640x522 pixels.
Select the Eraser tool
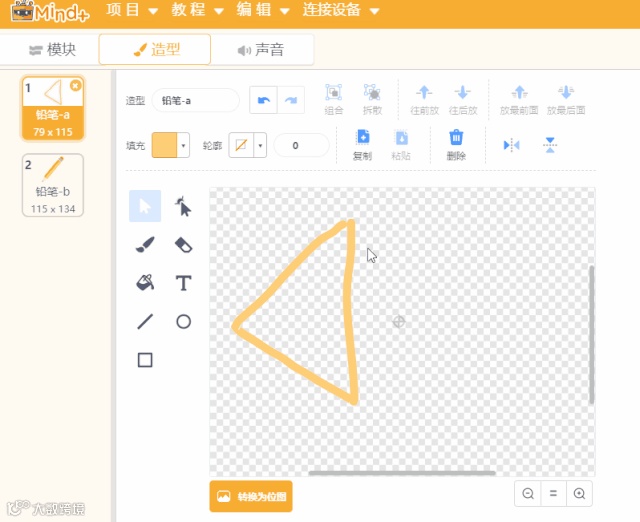[x=183, y=245]
